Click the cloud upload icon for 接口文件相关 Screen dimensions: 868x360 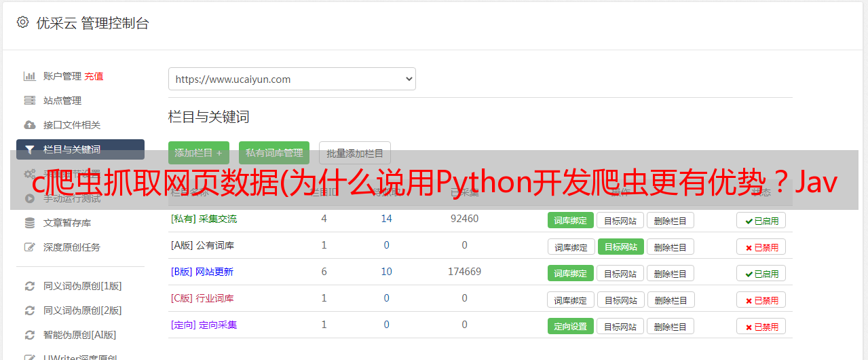point(29,125)
